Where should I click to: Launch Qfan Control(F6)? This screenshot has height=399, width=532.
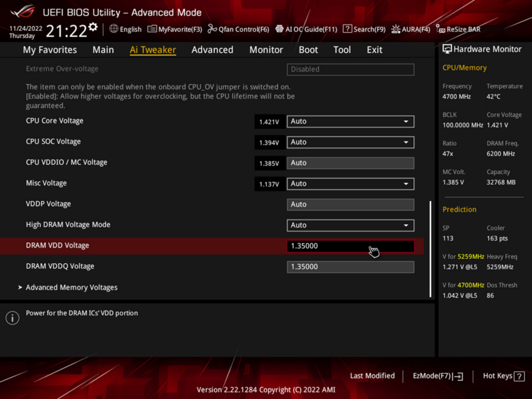tap(238, 29)
